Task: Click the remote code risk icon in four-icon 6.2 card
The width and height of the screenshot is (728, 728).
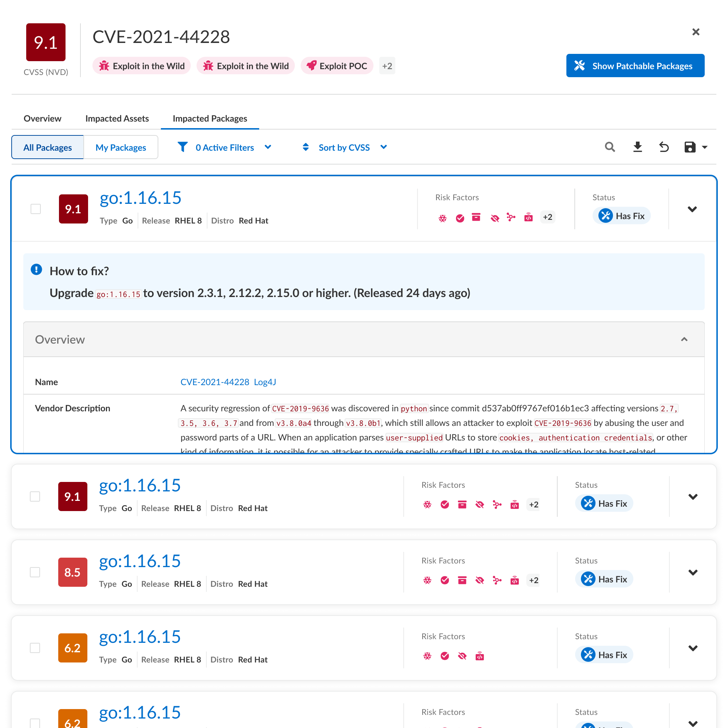Action: (x=479, y=656)
